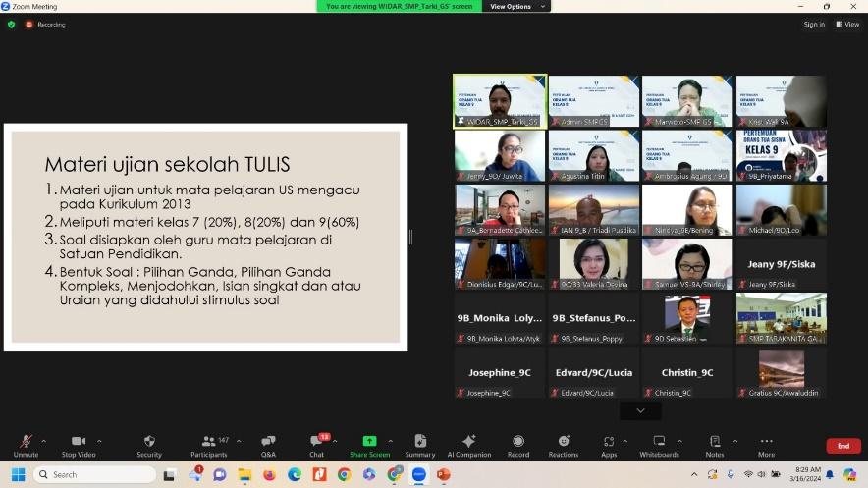Image resolution: width=868 pixels, height=488 pixels.
Task: Open Whiteboards
Action: (659, 446)
